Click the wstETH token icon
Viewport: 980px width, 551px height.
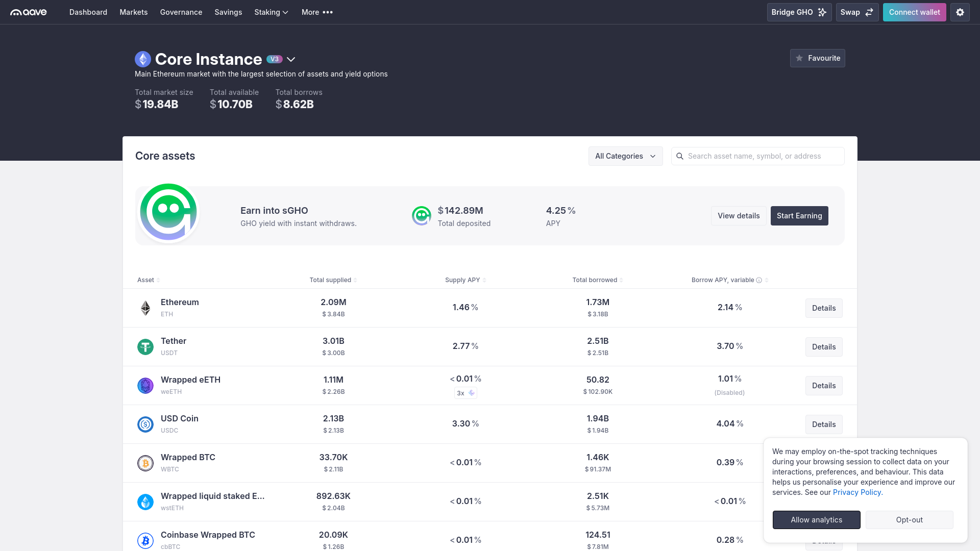click(145, 502)
